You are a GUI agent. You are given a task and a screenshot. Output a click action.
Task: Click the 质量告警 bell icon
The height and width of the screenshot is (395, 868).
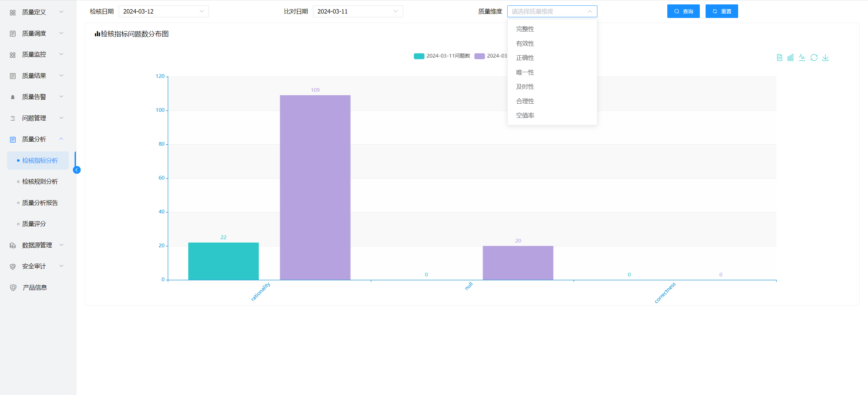point(13,97)
